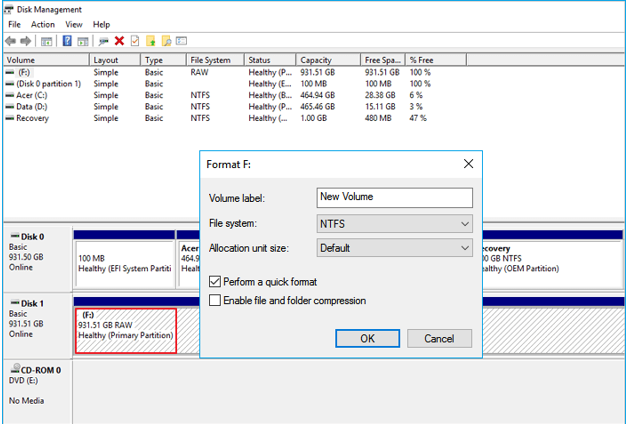Viewport: 627px width, 424px height.
Task: Open Help via the blue question mark icon
Action: (67, 41)
